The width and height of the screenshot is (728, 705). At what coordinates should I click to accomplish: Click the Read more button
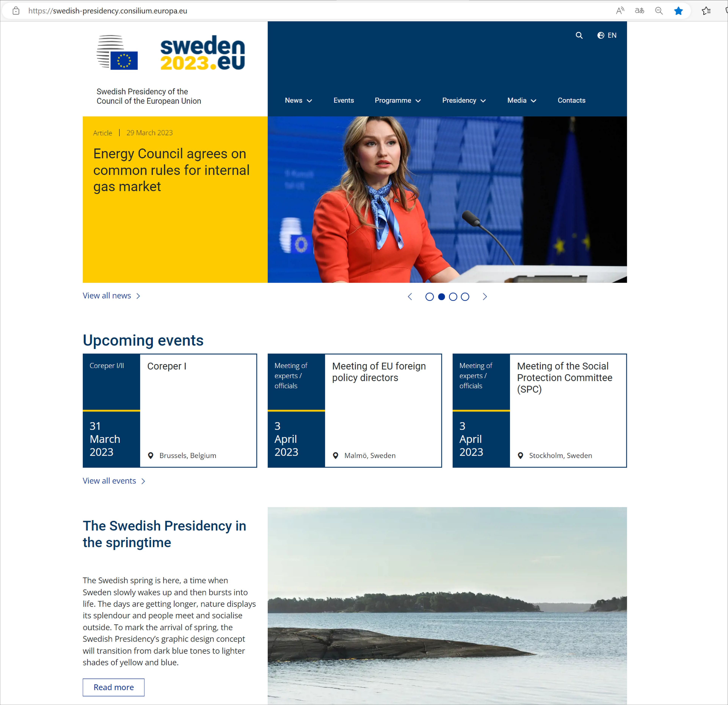(114, 688)
